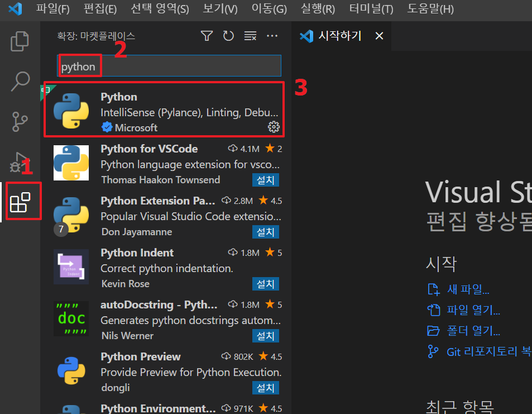Click the Python Extension Pack icon

click(71, 215)
